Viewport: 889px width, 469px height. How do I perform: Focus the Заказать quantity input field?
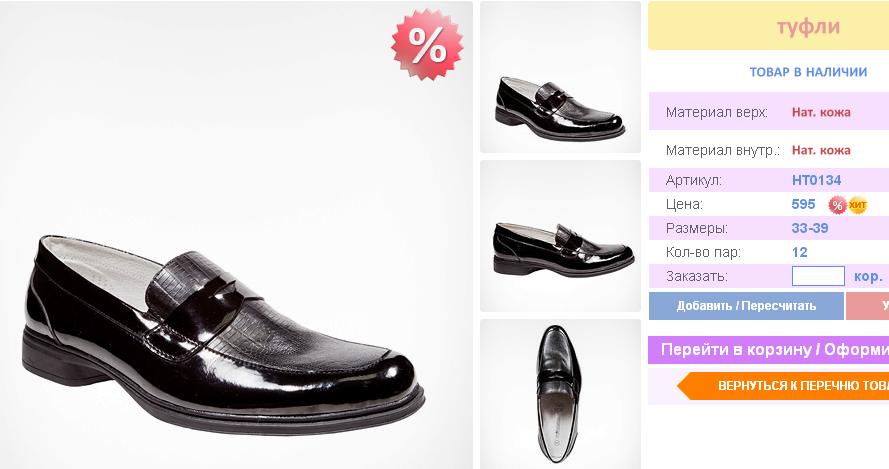(x=818, y=276)
